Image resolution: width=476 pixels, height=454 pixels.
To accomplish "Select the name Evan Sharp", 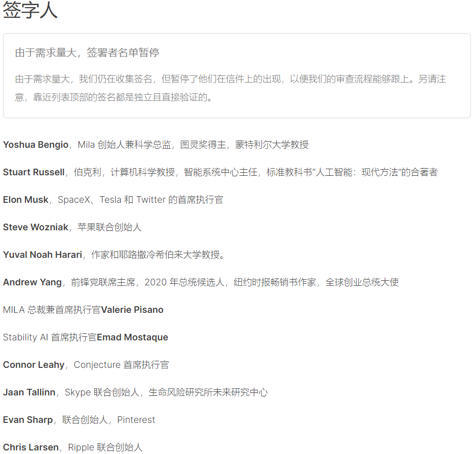I will [x=28, y=420].
